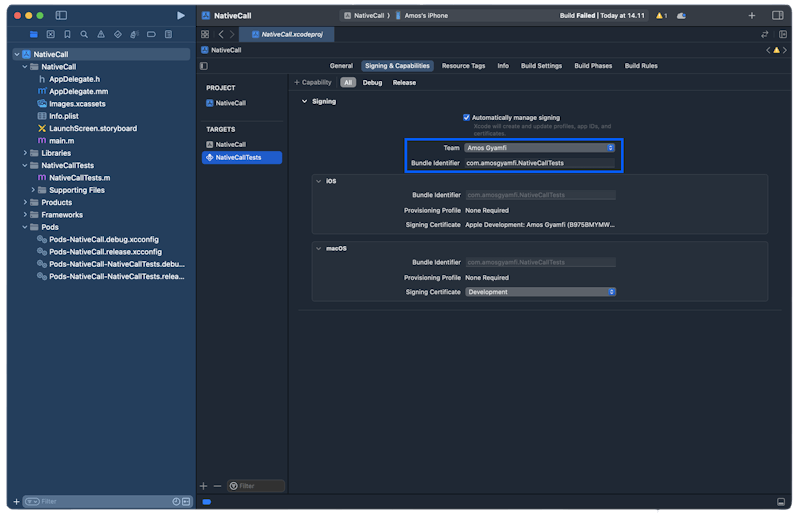Toggle the navigator sidebar panel
The image size is (800, 516).
[x=61, y=15]
